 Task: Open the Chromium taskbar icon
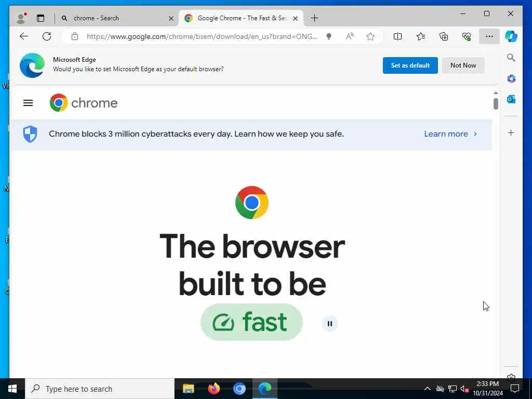pos(239,389)
